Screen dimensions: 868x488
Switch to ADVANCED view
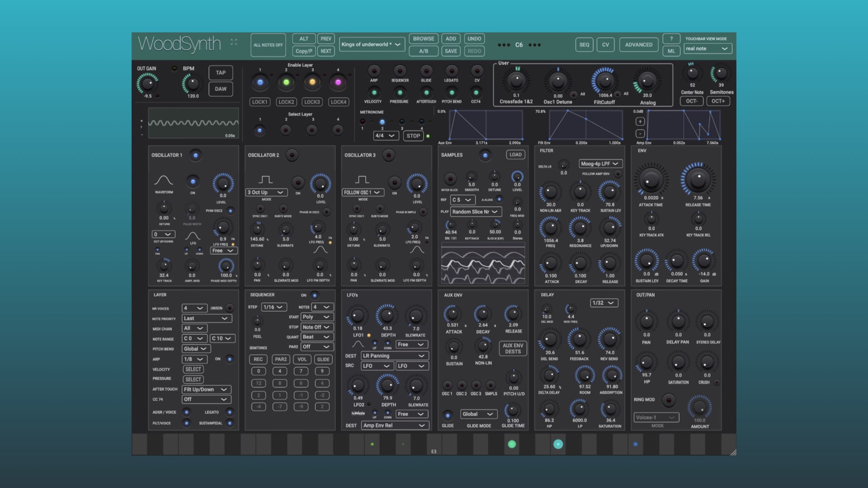coord(638,45)
